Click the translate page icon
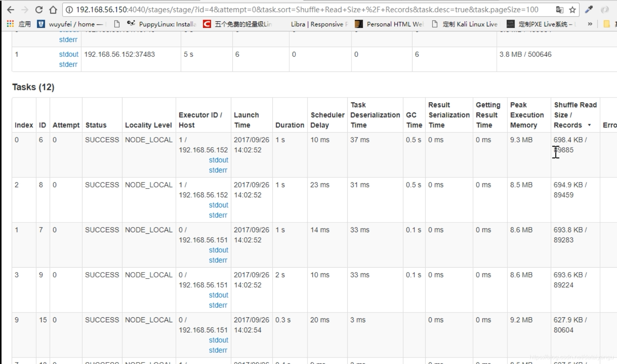Viewport: 617px width, 364px height. pyautogui.click(x=560, y=10)
